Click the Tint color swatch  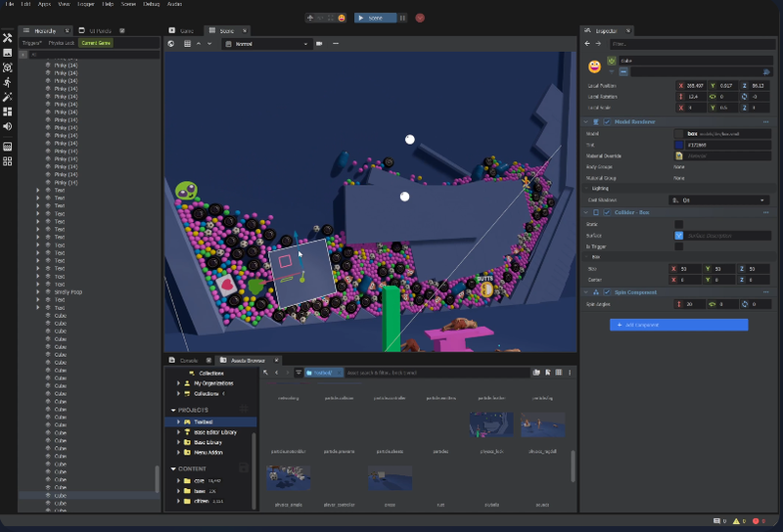click(679, 145)
